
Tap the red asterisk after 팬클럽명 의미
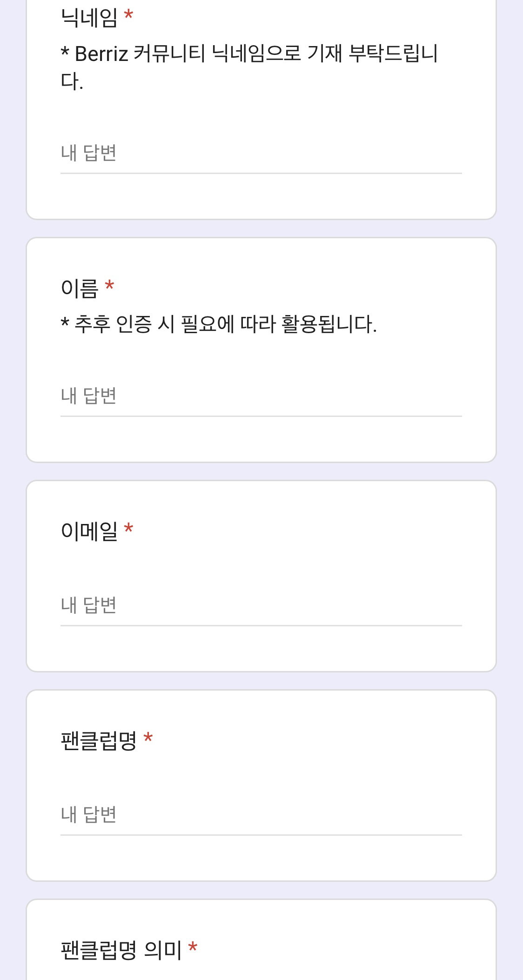(x=193, y=947)
